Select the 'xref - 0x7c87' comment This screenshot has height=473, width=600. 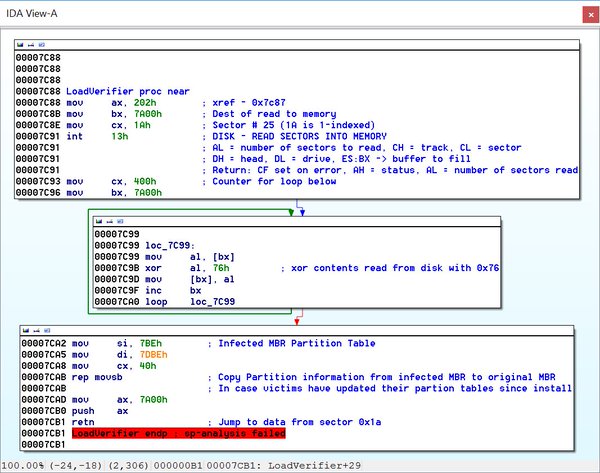249,103
